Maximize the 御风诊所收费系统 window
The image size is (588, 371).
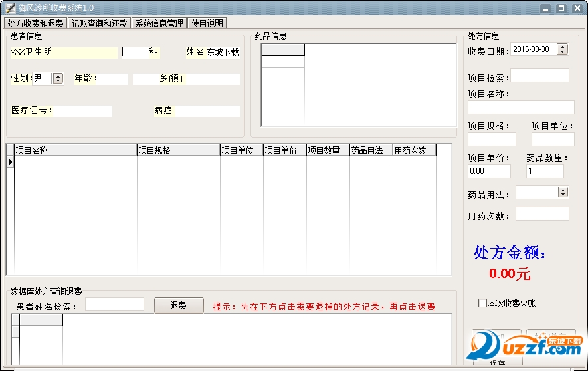coord(561,8)
